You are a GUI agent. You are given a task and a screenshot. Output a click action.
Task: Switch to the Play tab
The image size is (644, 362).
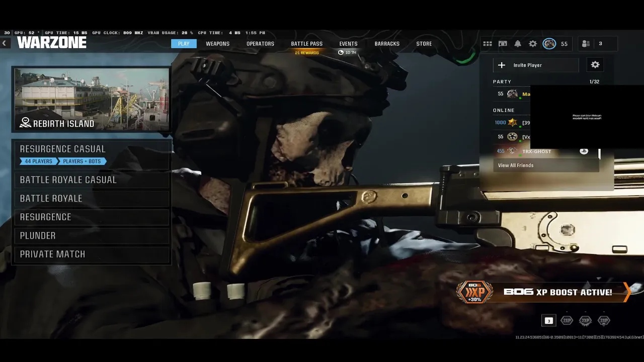point(184,44)
